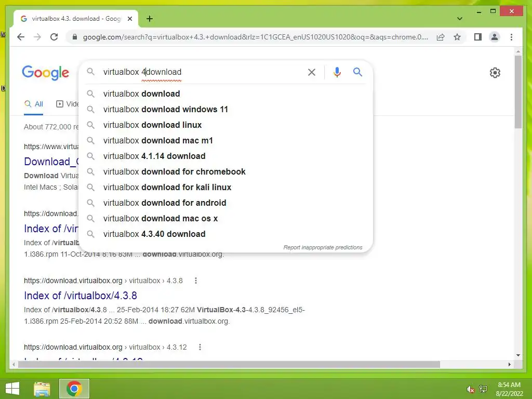Screen dimensions: 532x399
Task: Go to Google home via the logo
Action: point(46,73)
